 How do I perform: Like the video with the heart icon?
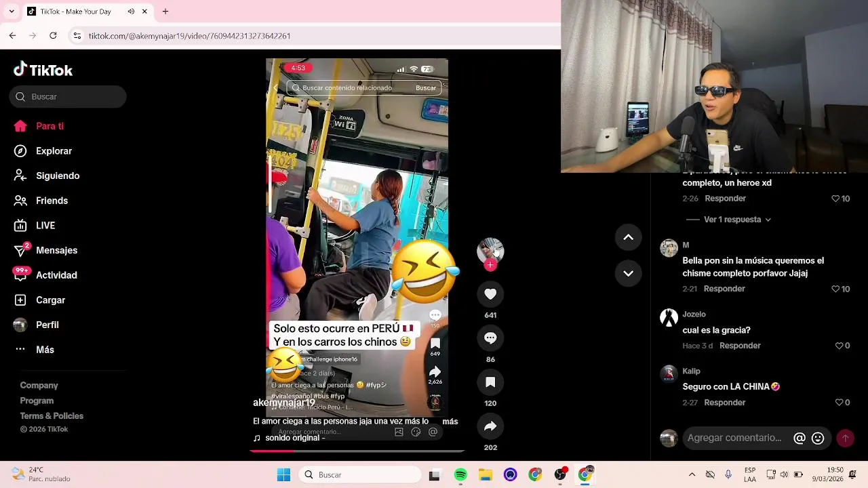click(x=490, y=294)
